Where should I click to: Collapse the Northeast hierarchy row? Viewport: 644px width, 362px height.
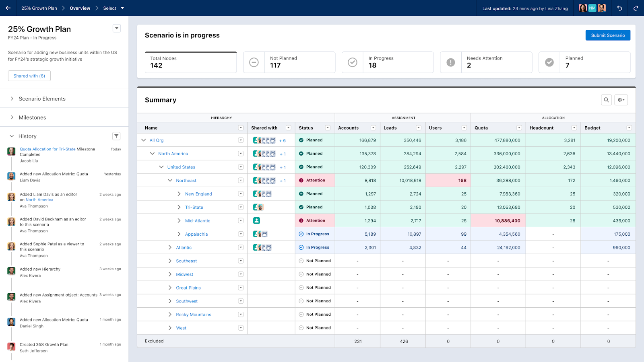click(169, 180)
